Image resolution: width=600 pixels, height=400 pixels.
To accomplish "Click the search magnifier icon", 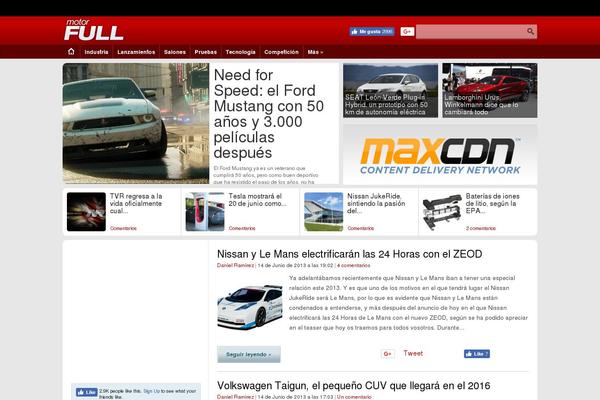I will 530,31.
